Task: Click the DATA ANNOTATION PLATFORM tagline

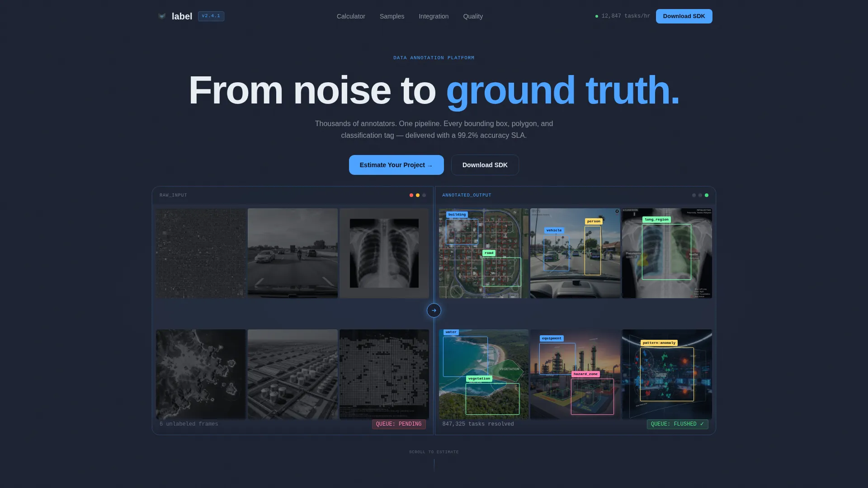Action: 434,58
